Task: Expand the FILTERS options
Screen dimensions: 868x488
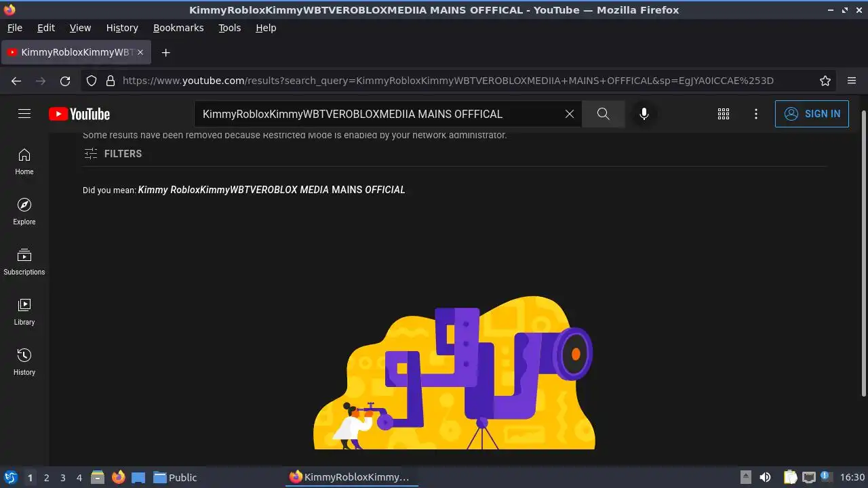Action: (x=113, y=154)
